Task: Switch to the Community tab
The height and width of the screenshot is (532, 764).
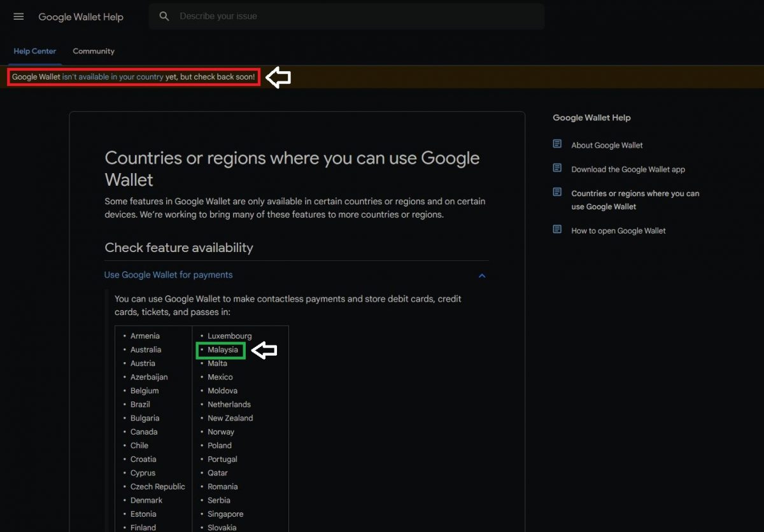Action: tap(94, 51)
